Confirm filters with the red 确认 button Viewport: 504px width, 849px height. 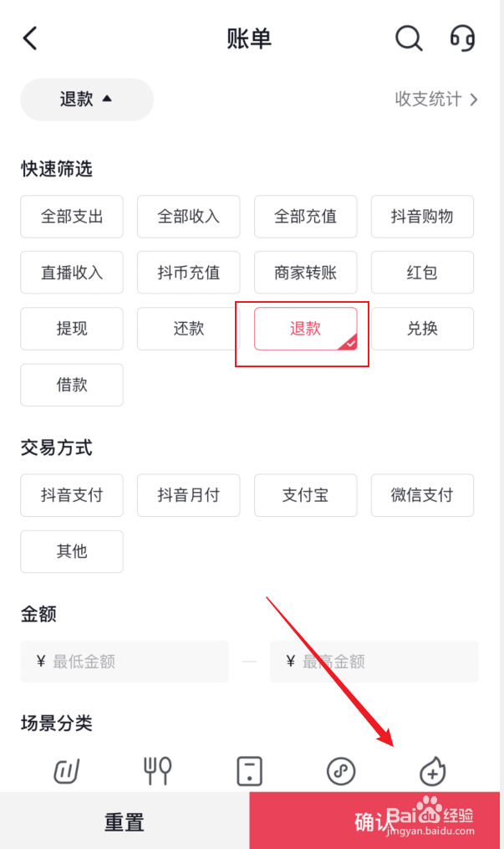(x=374, y=821)
